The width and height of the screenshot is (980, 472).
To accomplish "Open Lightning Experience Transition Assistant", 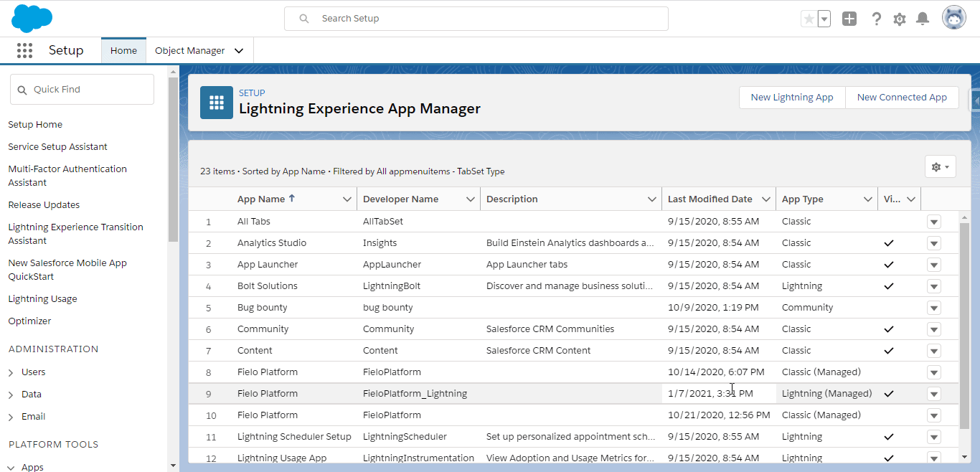I will coord(75,234).
